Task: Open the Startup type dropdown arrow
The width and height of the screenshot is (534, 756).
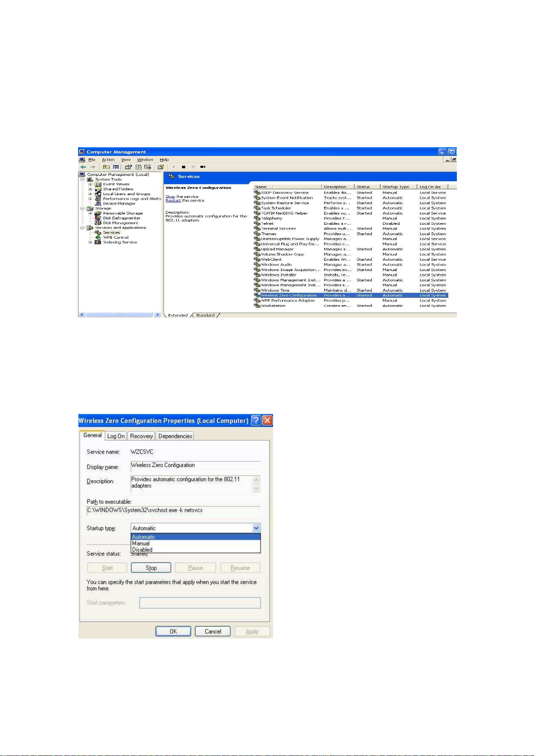Action: coord(256,528)
